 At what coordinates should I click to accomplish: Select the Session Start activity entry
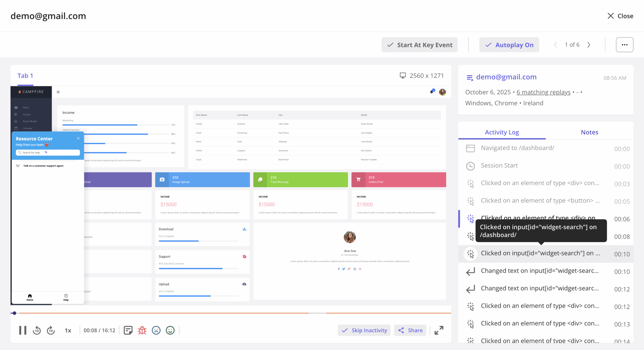[499, 165]
